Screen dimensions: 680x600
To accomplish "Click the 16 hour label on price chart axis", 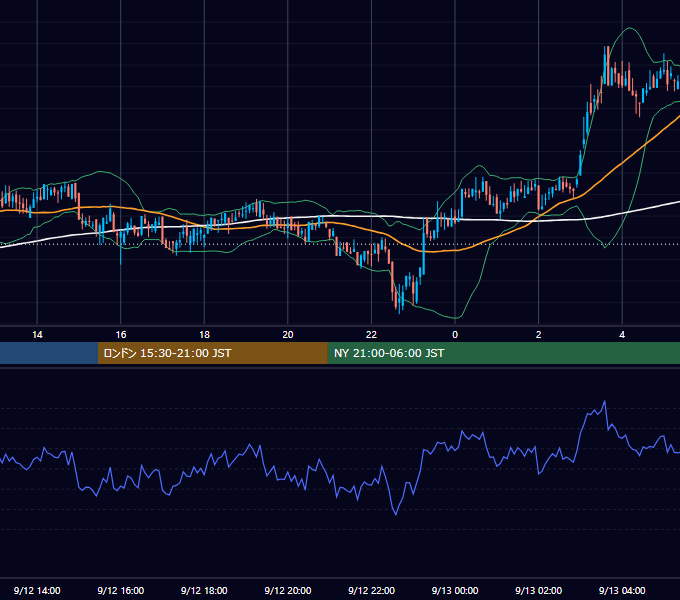I will click(121, 335).
